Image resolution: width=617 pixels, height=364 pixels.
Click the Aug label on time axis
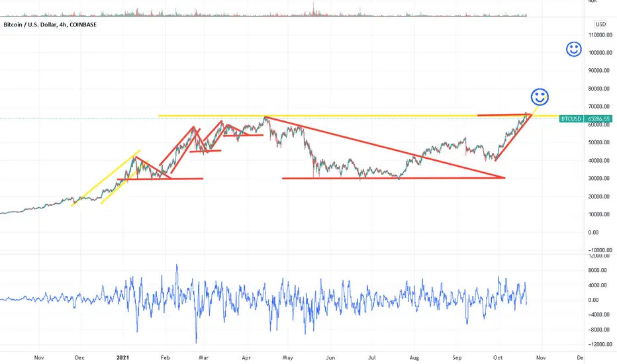(414, 357)
